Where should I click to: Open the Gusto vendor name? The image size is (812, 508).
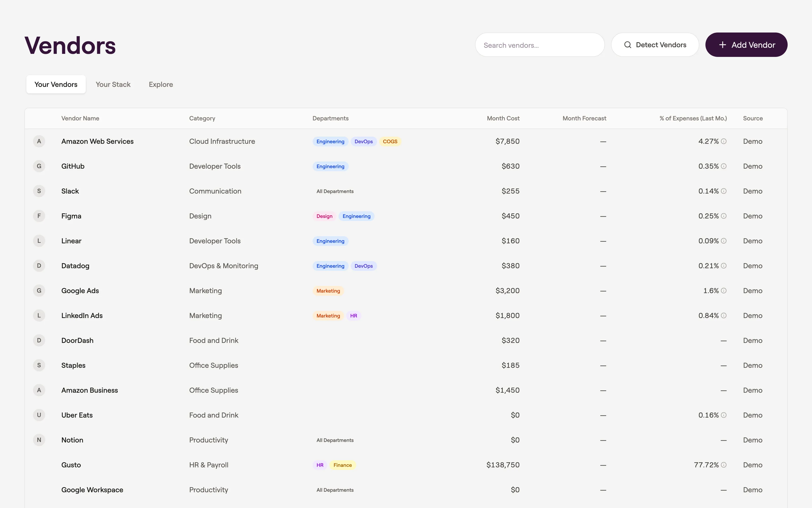pyautogui.click(x=71, y=465)
